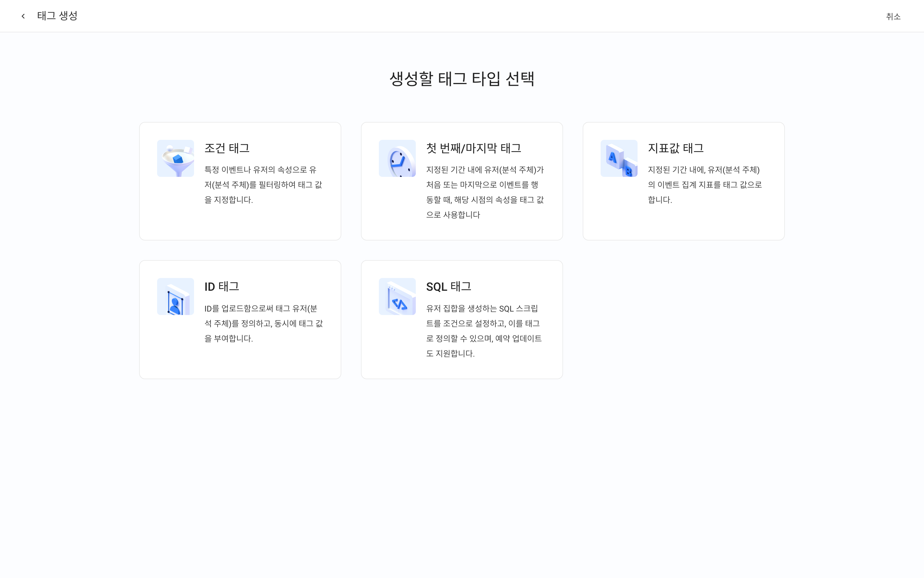
Task: Select the 첫 번째/마지막 태그 title
Action: click(x=474, y=148)
